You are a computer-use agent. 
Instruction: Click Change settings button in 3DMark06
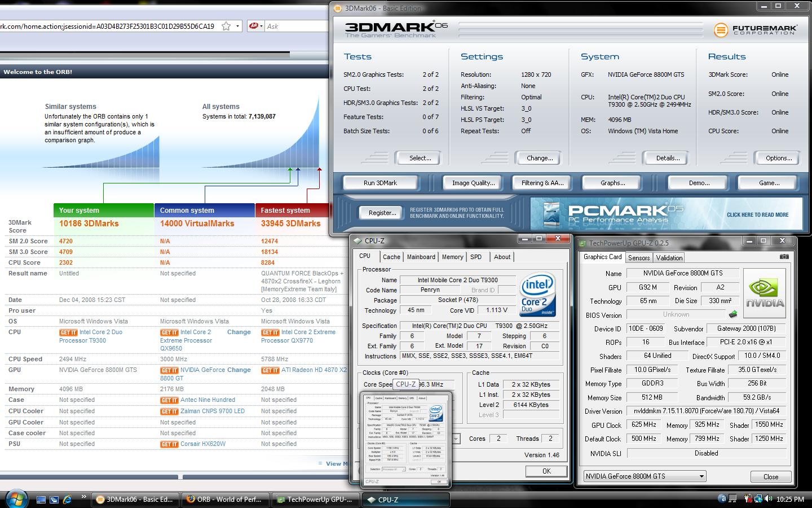coord(540,158)
